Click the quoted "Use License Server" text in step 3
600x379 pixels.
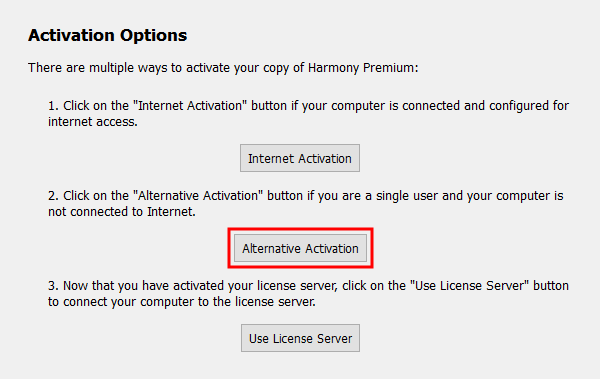(470, 286)
